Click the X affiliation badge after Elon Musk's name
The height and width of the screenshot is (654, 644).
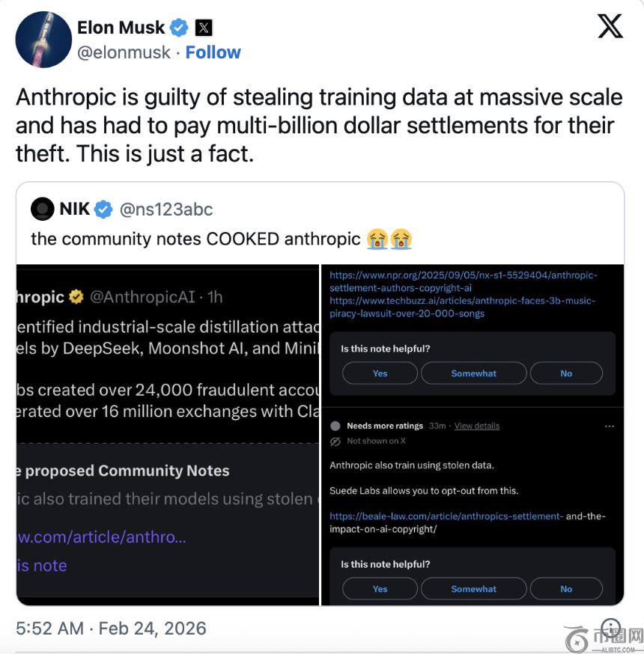(x=204, y=28)
